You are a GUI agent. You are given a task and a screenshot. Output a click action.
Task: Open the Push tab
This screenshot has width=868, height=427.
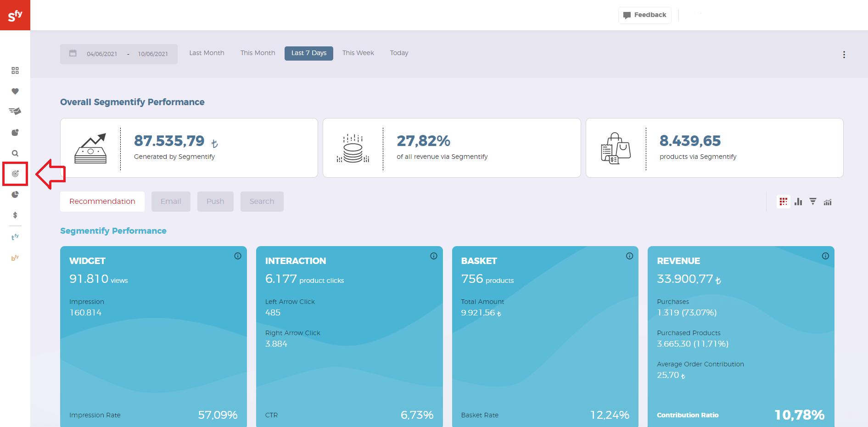[215, 202]
